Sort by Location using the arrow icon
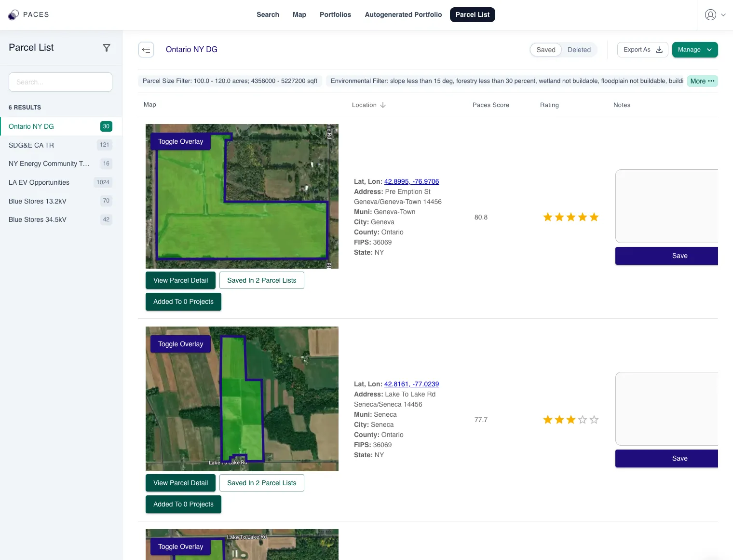The width and height of the screenshot is (733, 560). [x=383, y=105]
